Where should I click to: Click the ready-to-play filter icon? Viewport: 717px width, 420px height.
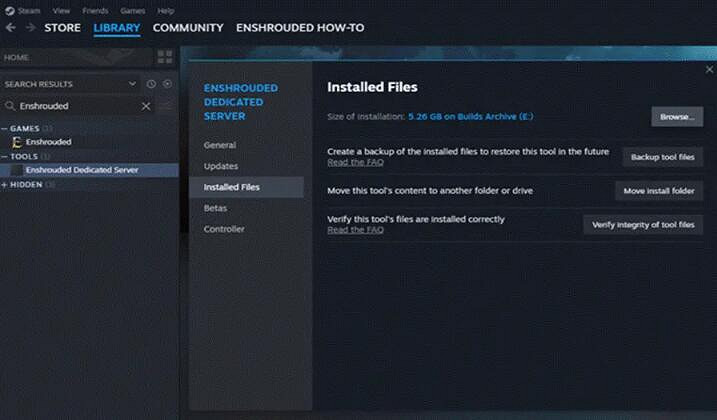[167, 84]
